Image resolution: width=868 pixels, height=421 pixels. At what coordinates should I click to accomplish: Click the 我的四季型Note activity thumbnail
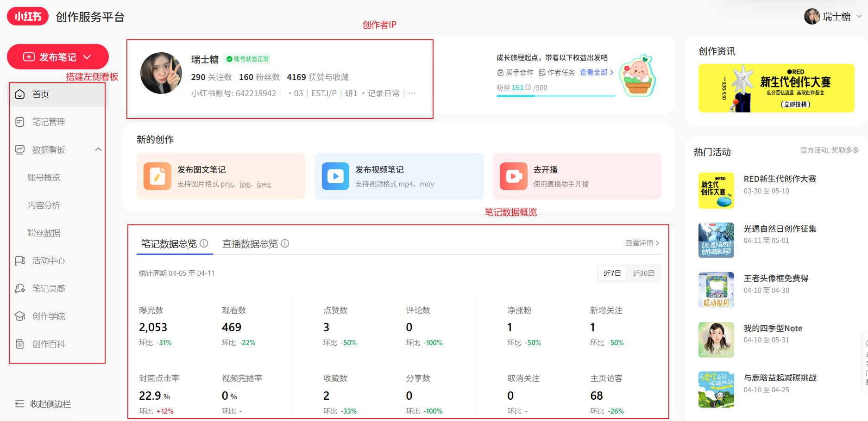pos(716,340)
